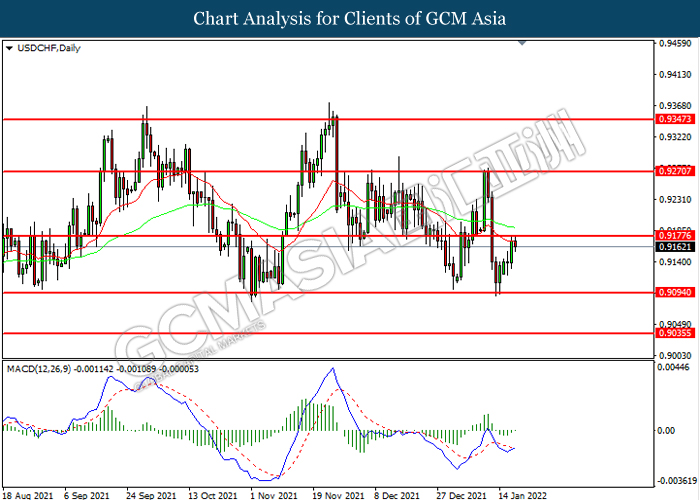Screen dimensions: 700x500
Task: Click the -0.003619 MACD scale value
Action: coord(676,481)
